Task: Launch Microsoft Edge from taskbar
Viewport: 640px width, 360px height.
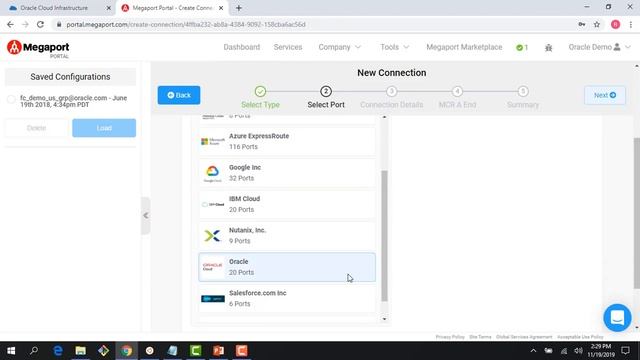Action: coord(58,351)
